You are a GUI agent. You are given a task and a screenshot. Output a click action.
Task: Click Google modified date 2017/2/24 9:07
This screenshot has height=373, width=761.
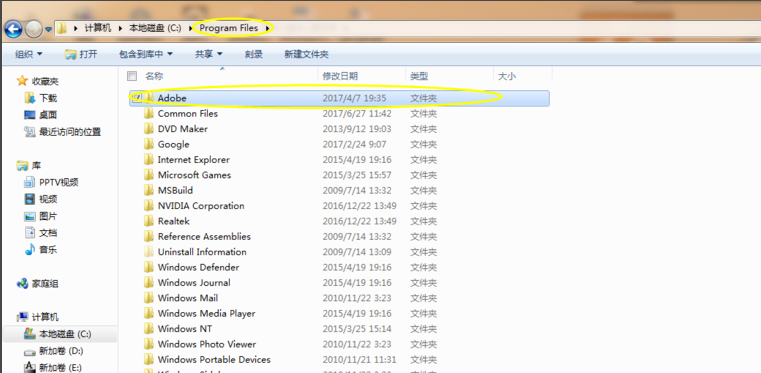pyautogui.click(x=354, y=145)
